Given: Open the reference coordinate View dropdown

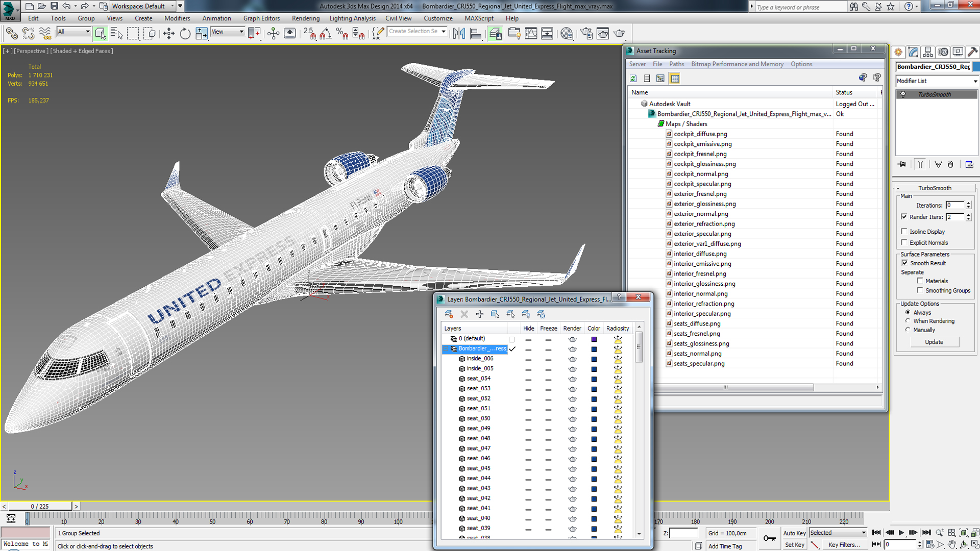Looking at the screenshot, I should click(x=228, y=32).
